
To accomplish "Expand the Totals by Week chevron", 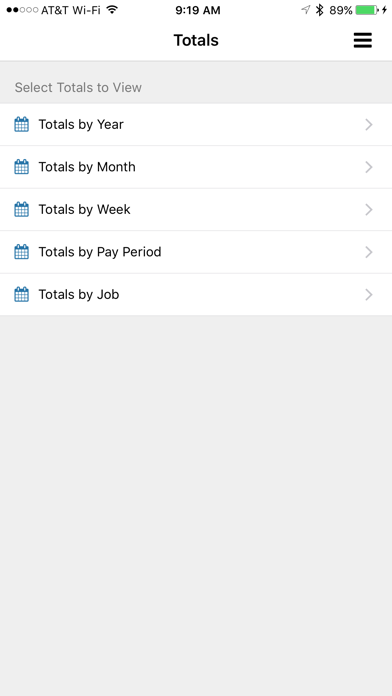I will click(x=368, y=210).
